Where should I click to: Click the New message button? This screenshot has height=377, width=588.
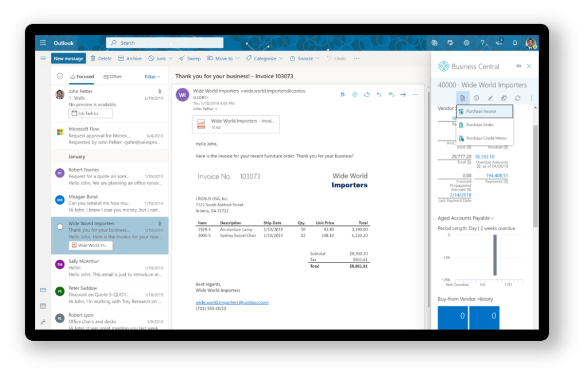click(x=68, y=59)
